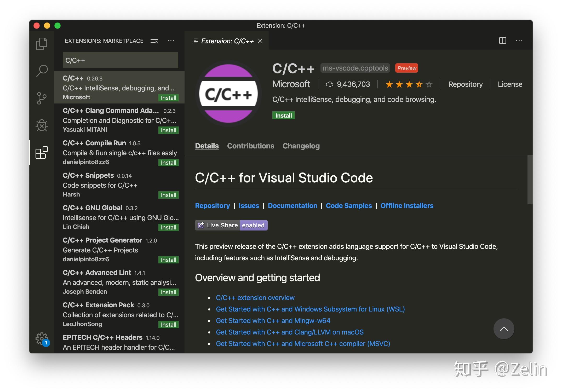
Task: Select C/C++ Compile Run list item
Action: pyautogui.click(x=119, y=152)
